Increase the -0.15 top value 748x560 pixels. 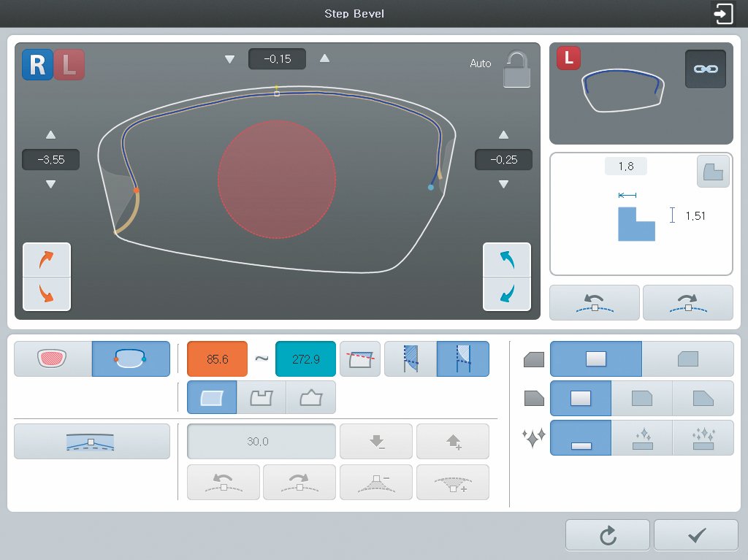pyautogui.click(x=324, y=58)
